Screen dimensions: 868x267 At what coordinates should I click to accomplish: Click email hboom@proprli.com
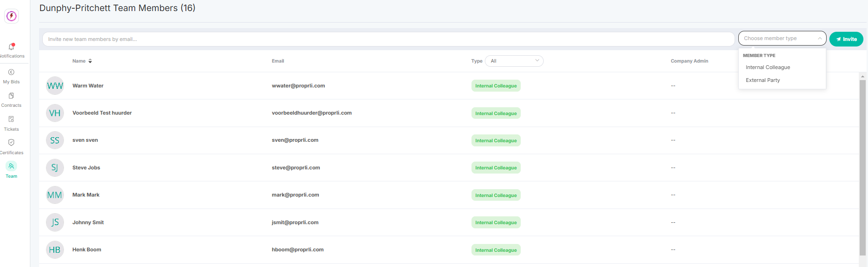[x=298, y=250]
